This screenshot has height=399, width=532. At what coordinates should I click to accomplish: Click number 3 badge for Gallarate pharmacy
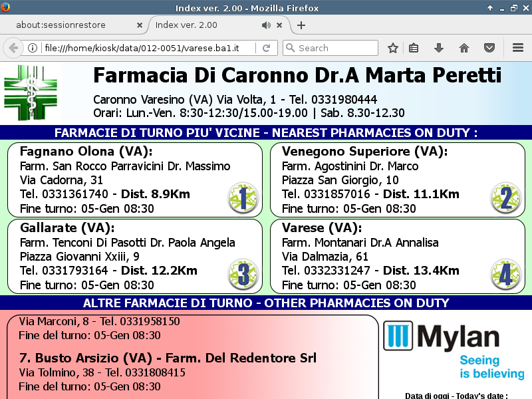tap(243, 274)
